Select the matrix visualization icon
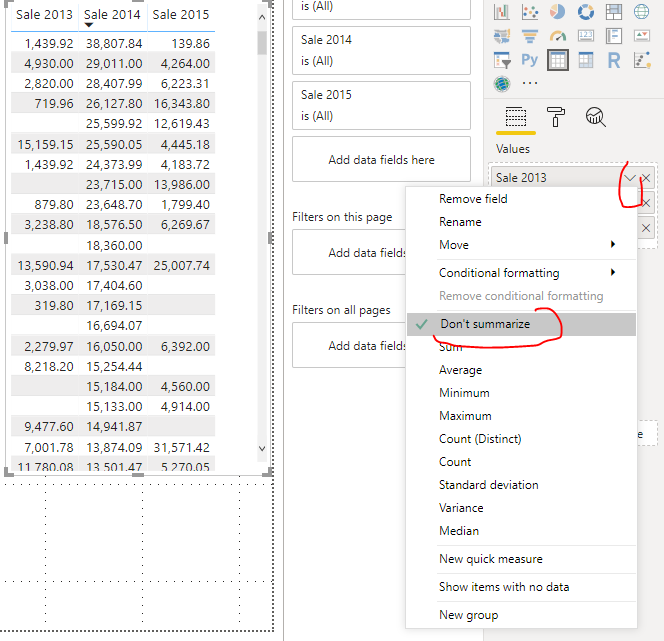This screenshot has height=641, width=664. [586, 60]
